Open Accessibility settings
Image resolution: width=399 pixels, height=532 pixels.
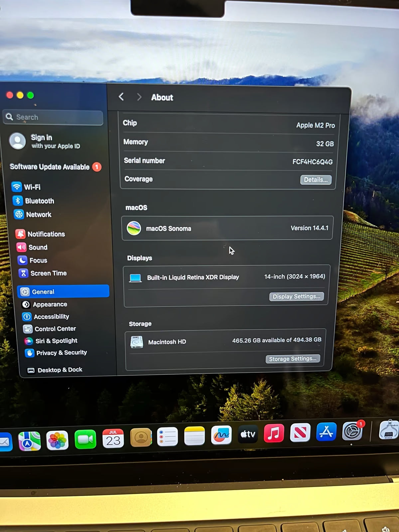coord(46,317)
